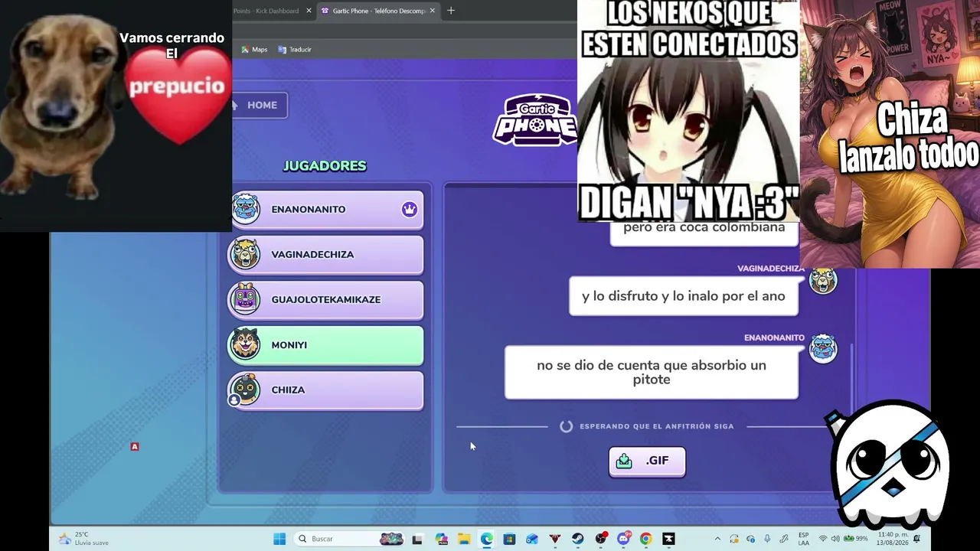
Task: Click the battery 99% indicator
Action: 856,539
